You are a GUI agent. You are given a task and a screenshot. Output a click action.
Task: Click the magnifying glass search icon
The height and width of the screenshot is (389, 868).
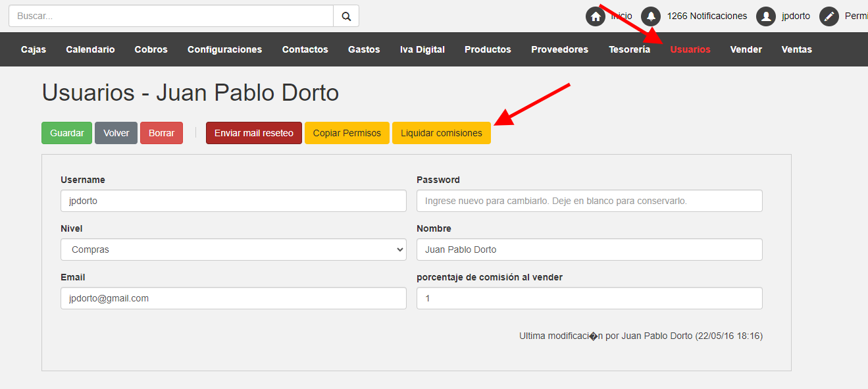point(346,16)
